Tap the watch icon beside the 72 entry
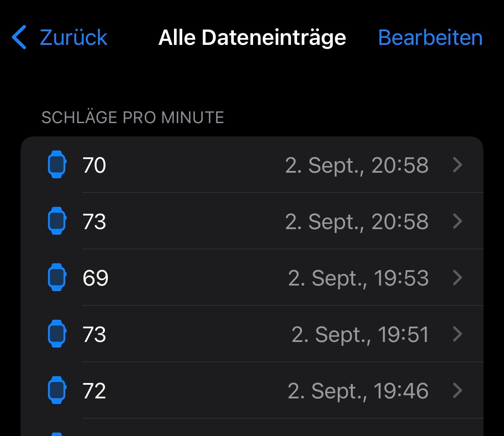The image size is (504, 436). pyautogui.click(x=57, y=390)
